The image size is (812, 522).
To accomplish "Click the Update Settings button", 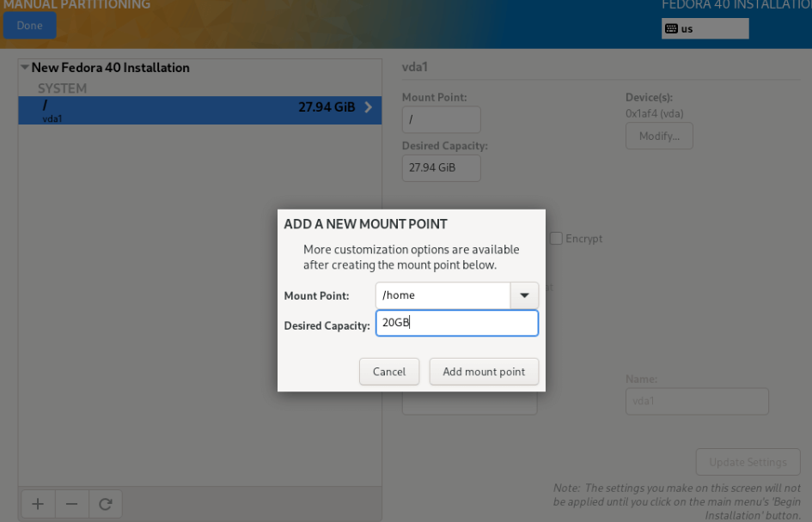I will [x=748, y=462].
